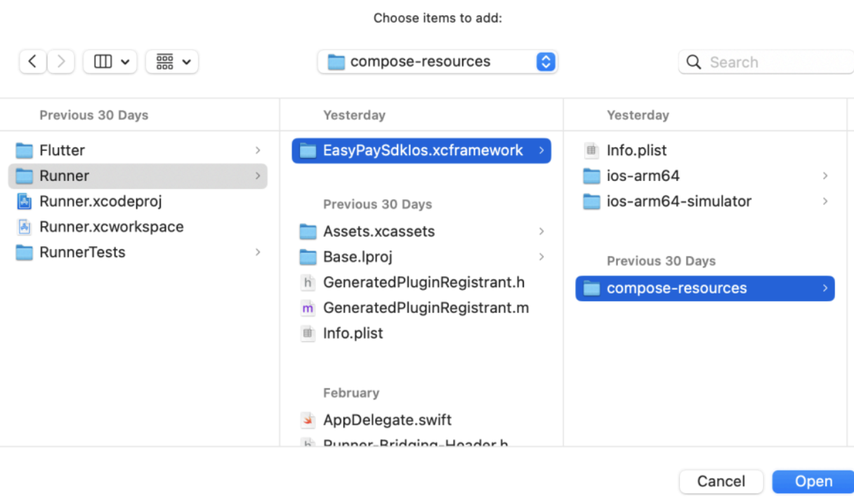Open the item grouping grid dropdown

pyautogui.click(x=172, y=62)
